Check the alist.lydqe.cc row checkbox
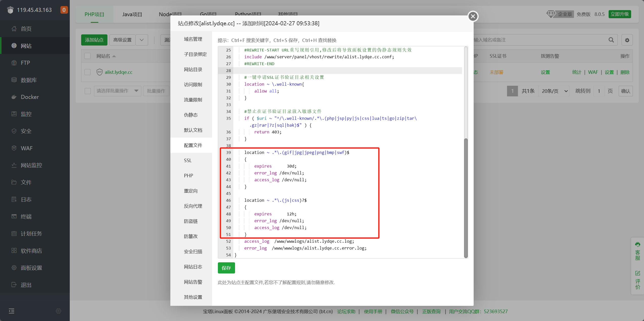The width and height of the screenshot is (644, 321). [87, 72]
